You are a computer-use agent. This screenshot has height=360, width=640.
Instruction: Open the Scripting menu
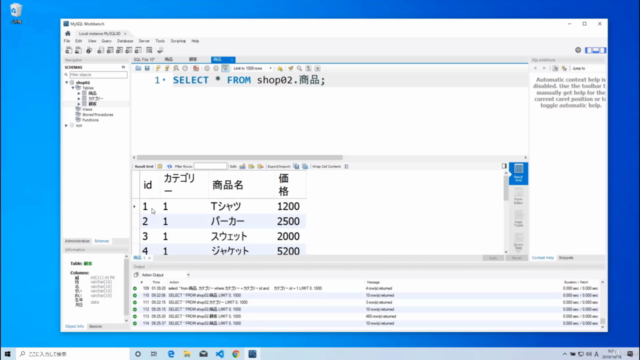178,41
